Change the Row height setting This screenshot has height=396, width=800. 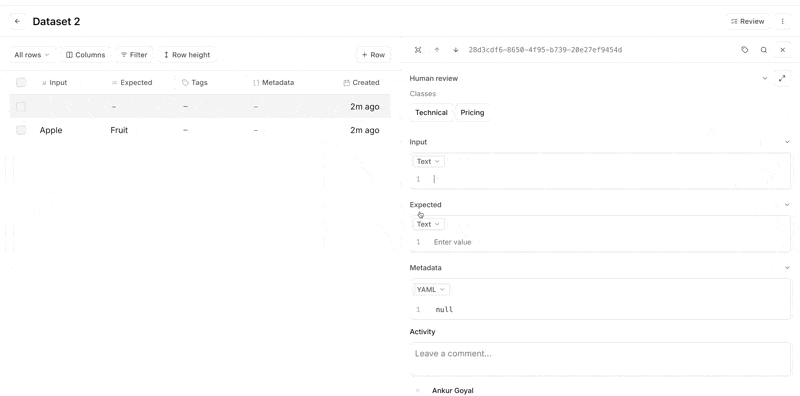(x=187, y=55)
